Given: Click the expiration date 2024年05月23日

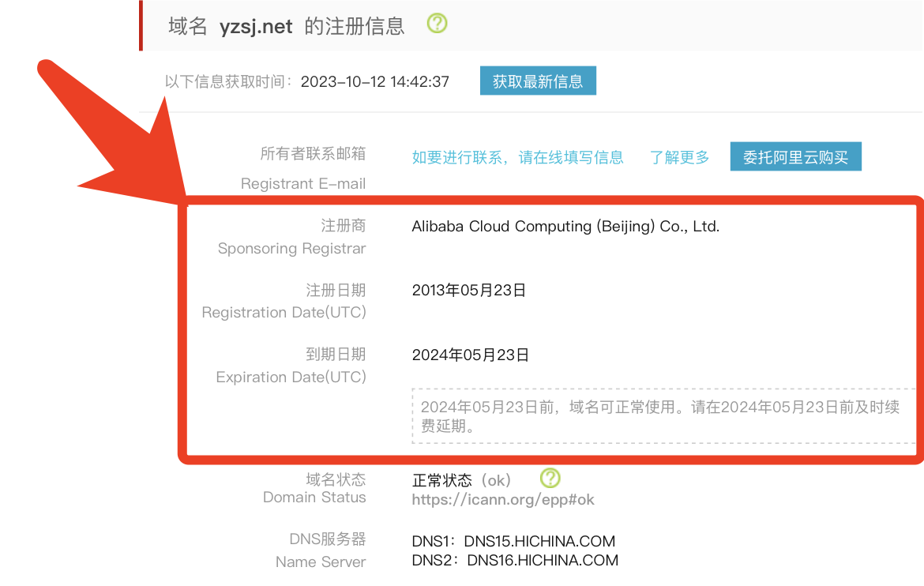Looking at the screenshot, I should tap(470, 355).
